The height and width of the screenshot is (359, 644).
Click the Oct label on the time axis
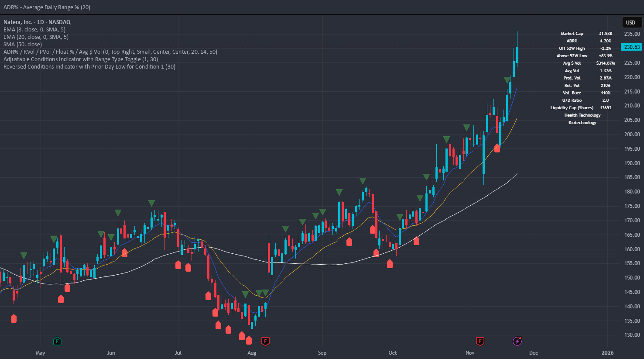click(393, 353)
